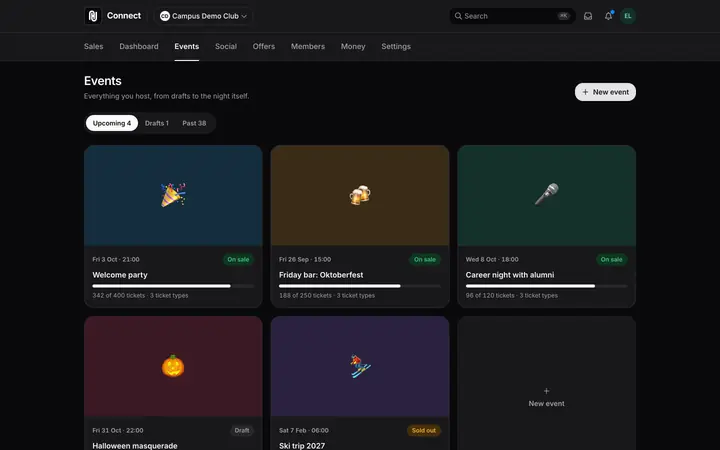720x450 pixels.
Task: Click the search keyboard shortcut hint
Action: [563, 16]
